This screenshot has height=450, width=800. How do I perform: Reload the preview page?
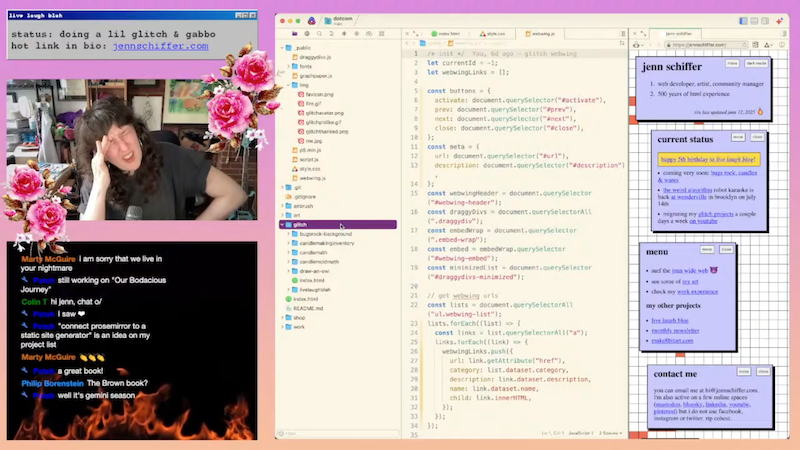(745, 45)
